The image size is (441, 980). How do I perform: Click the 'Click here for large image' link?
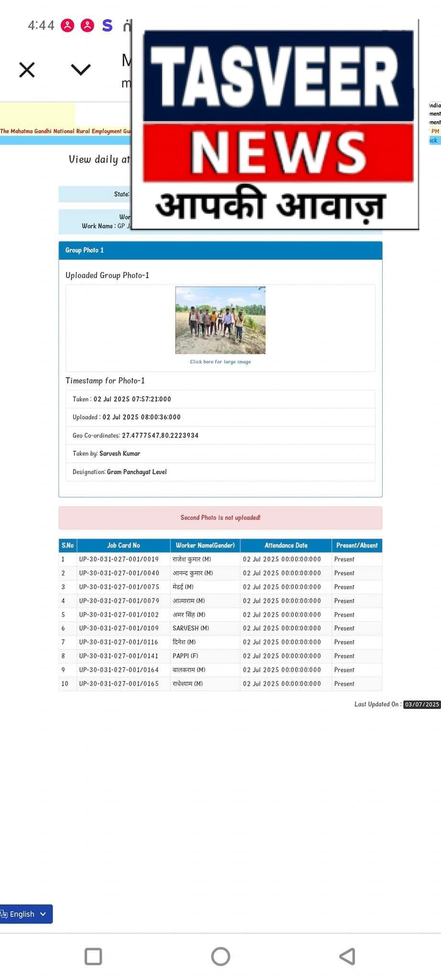pos(220,362)
